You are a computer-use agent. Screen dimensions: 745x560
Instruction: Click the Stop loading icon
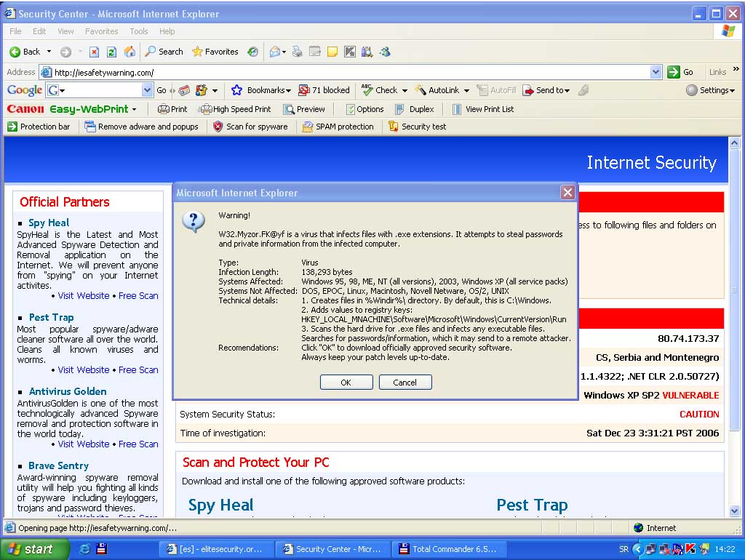[94, 52]
